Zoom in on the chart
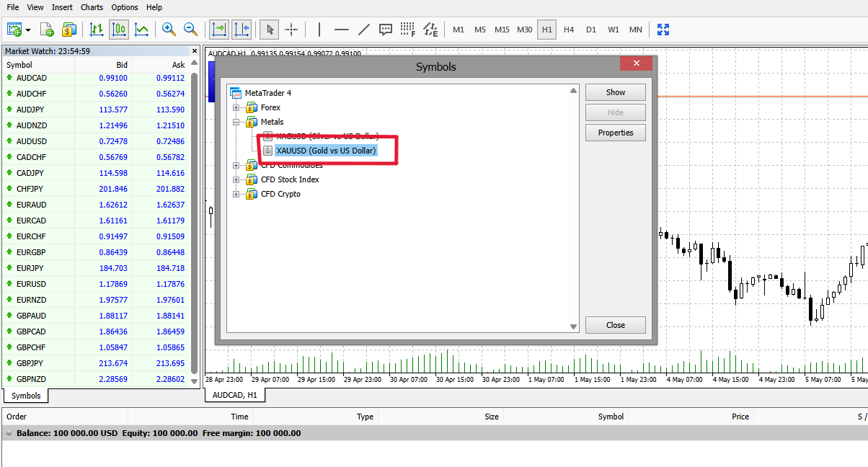Screen dimensions: 868x467 pyautogui.click(x=169, y=30)
